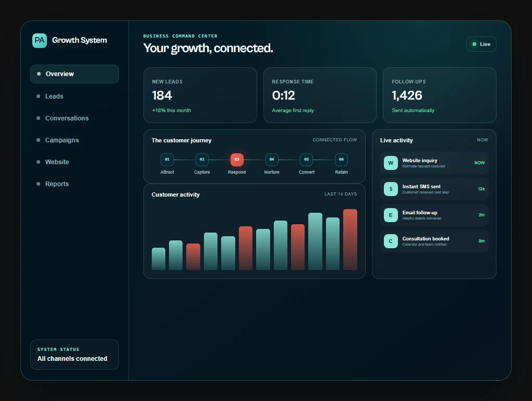Click the "2m" timestamp
The width and height of the screenshot is (532, 401).
(481, 215)
